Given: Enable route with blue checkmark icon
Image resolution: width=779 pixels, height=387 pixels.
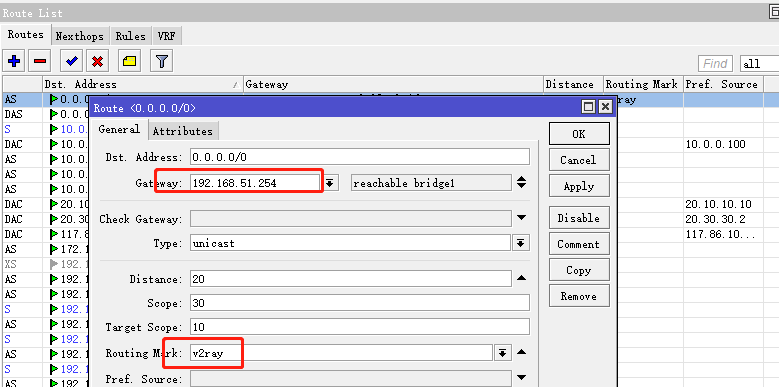Looking at the screenshot, I should point(72,61).
